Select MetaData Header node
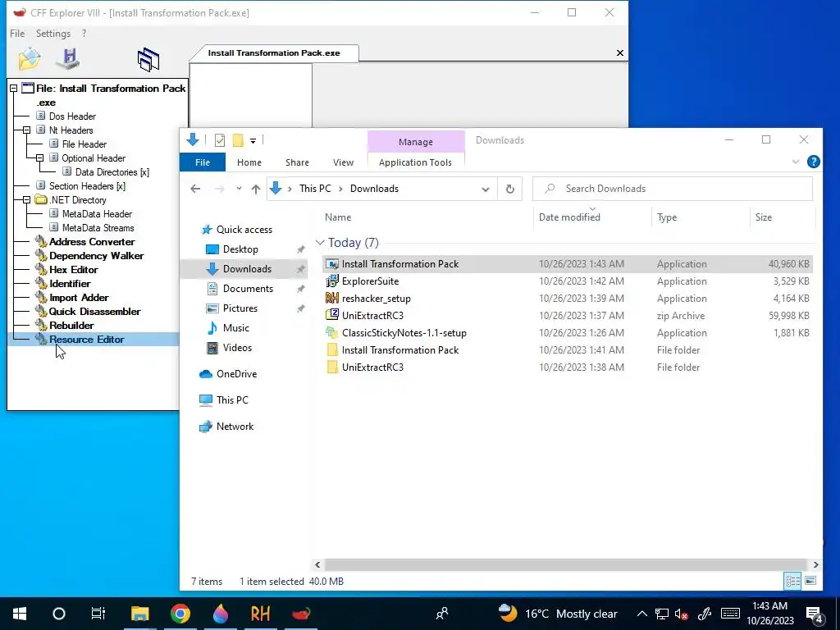 [x=97, y=214]
